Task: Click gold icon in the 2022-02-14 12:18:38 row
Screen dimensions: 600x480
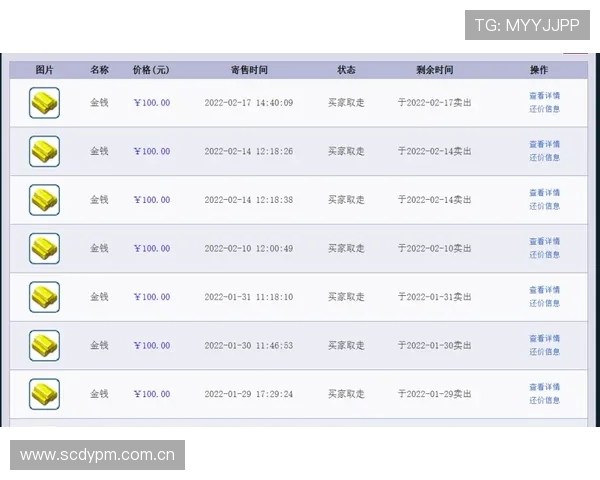Action: (44, 200)
